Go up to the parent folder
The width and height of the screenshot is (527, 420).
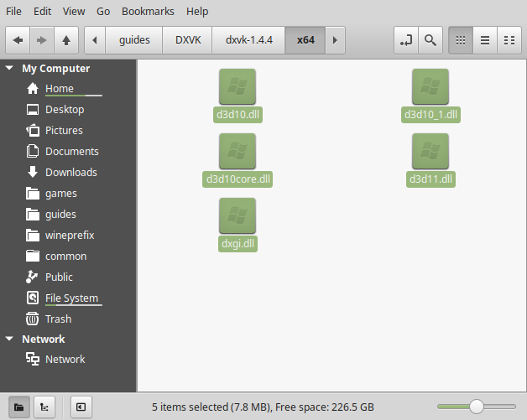tap(66, 40)
